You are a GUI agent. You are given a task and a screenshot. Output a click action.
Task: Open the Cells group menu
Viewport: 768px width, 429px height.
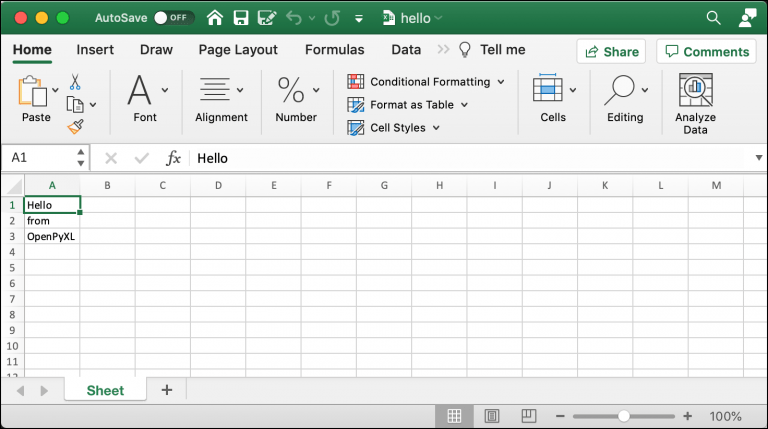(x=553, y=99)
